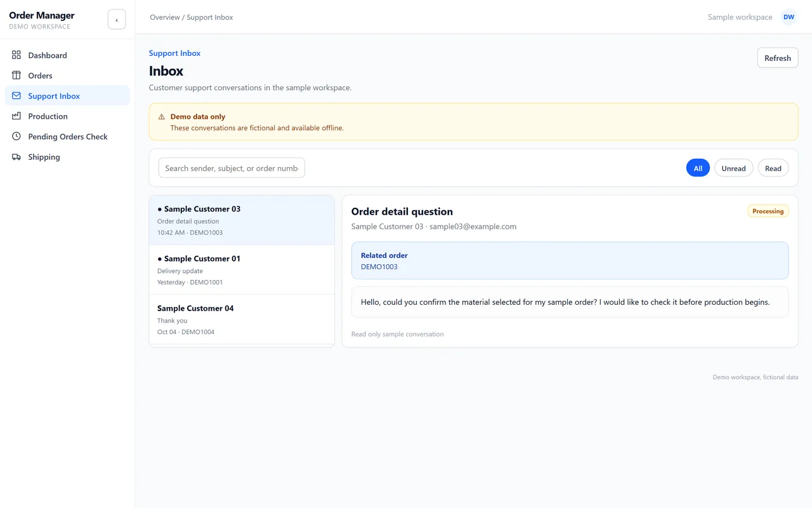The height and width of the screenshot is (508, 812).
Task: Click the 'Oct 04 · DEMO1004' timestamp
Action: (x=186, y=332)
